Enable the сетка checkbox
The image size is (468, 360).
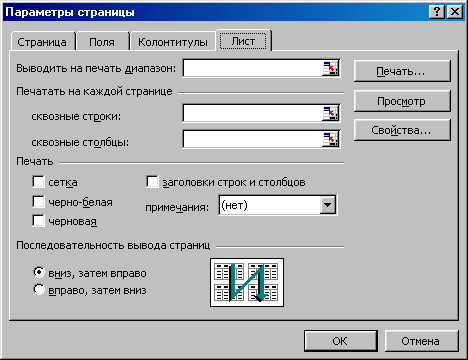pos(38,182)
